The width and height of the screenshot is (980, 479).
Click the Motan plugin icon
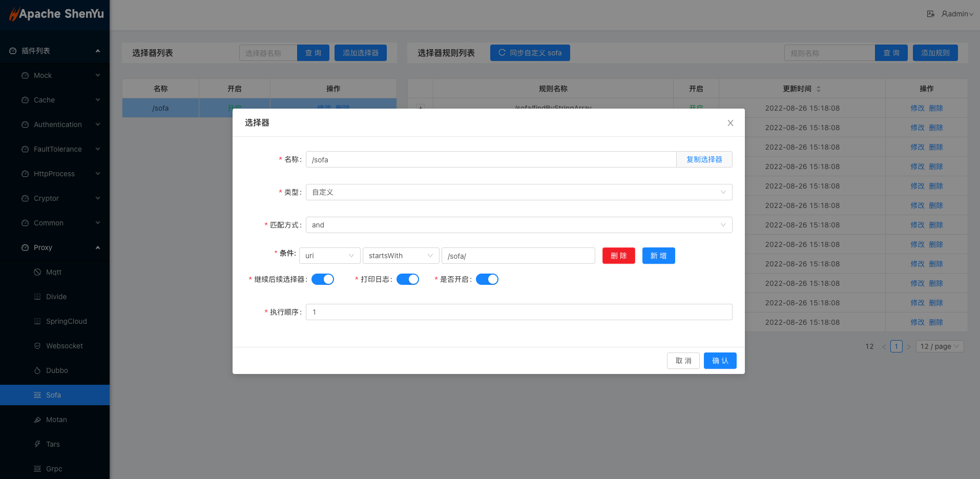37,420
